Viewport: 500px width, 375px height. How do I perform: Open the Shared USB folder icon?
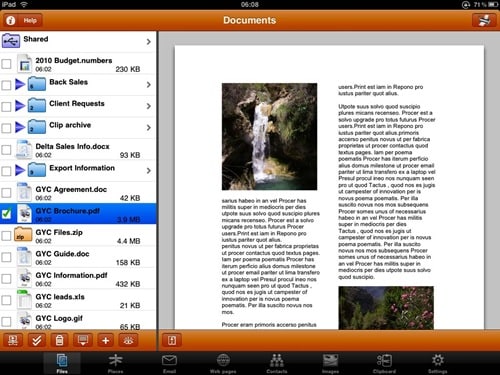pyautogui.click(x=11, y=41)
